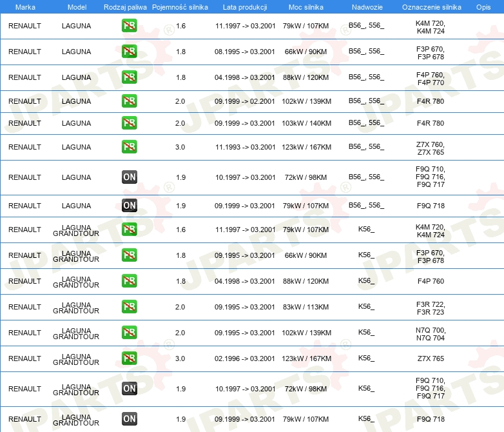Click production years 11.1993 -> 03.2001
Image resolution: width=504 pixels, height=432 pixels.
tap(246, 147)
